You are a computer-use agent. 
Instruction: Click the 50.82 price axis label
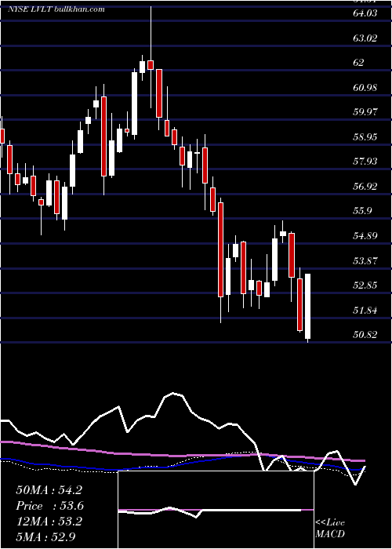(x=365, y=334)
